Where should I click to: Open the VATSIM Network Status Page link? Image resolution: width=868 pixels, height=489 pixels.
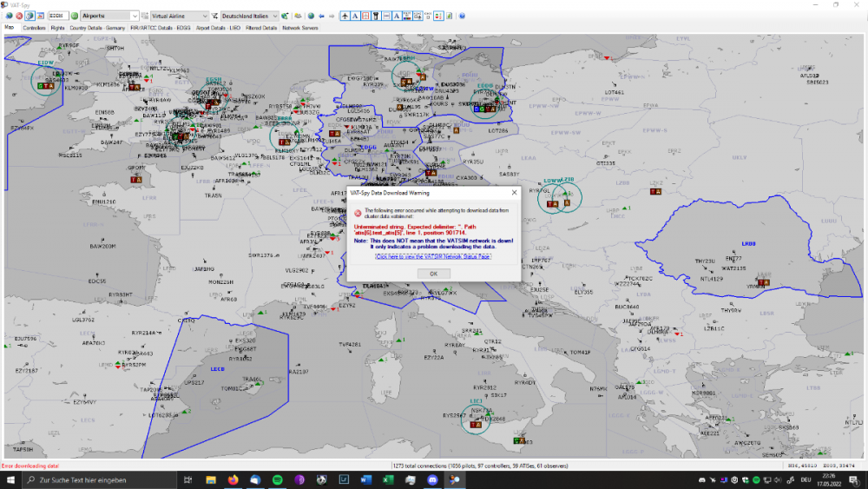[433, 256]
